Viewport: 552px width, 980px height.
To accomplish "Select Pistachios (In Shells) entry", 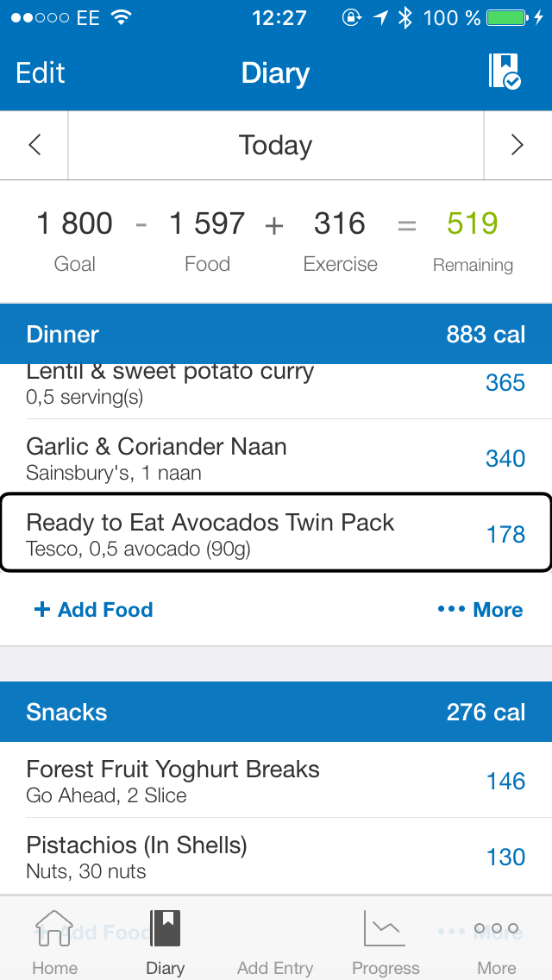I will click(x=276, y=856).
